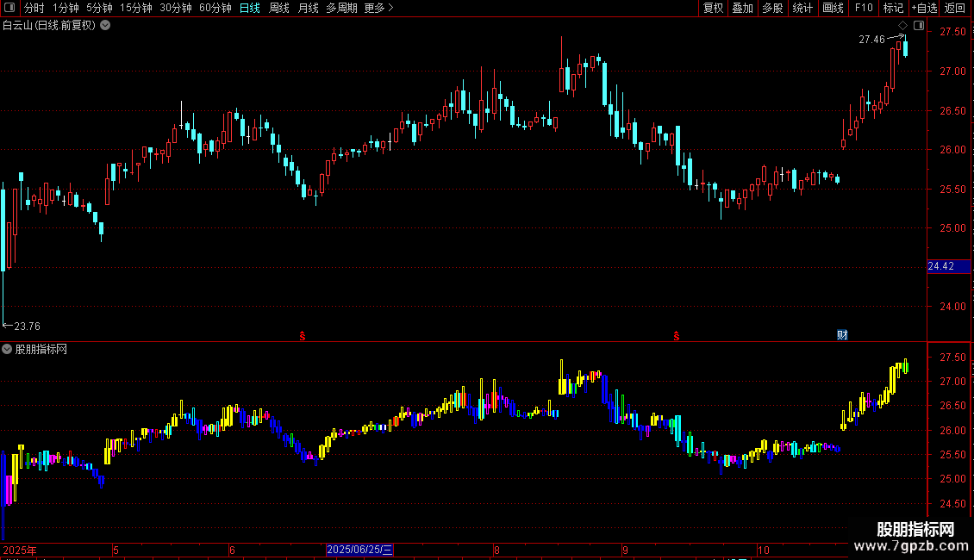
Task: Select the 日线 daily chart tab
Action: tap(250, 8)
